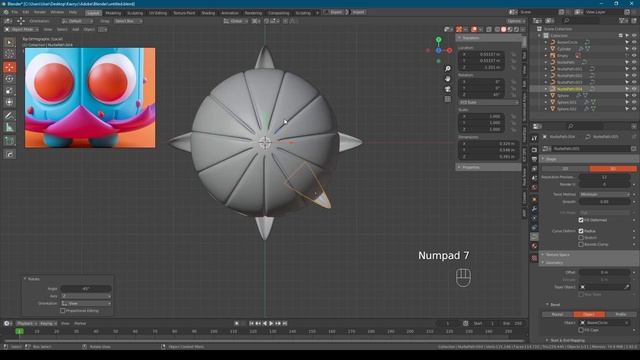Activate the Move tool
The width and height of the screenshot is (640, 360).
[x=9, y=67]
